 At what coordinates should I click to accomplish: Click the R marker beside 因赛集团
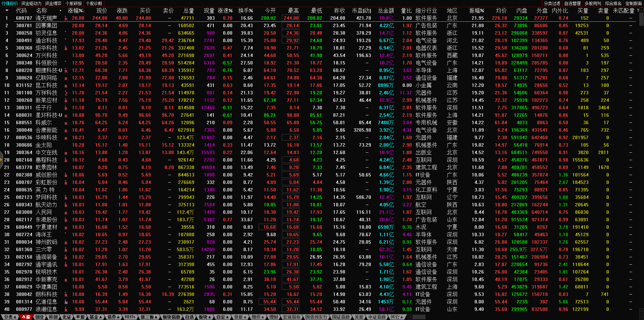coord(66,26)
